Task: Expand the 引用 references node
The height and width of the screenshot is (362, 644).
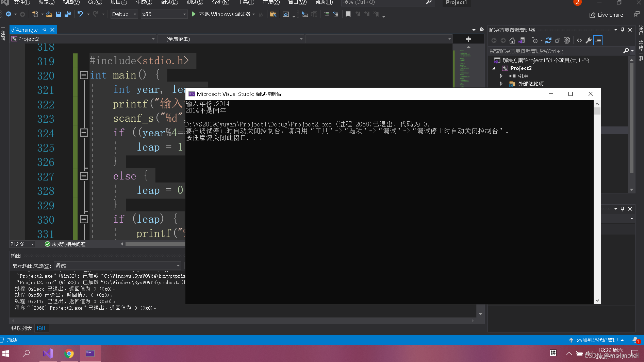Action: point(501,76)
